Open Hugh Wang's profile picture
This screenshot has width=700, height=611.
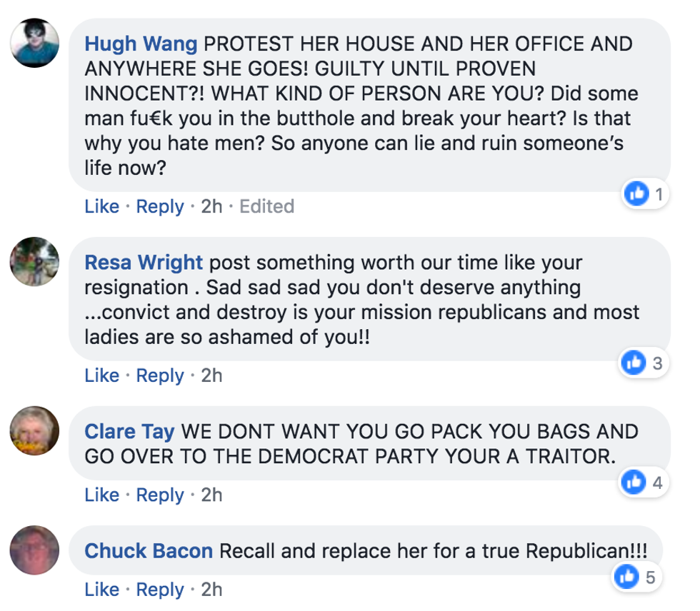pos(34,44)
